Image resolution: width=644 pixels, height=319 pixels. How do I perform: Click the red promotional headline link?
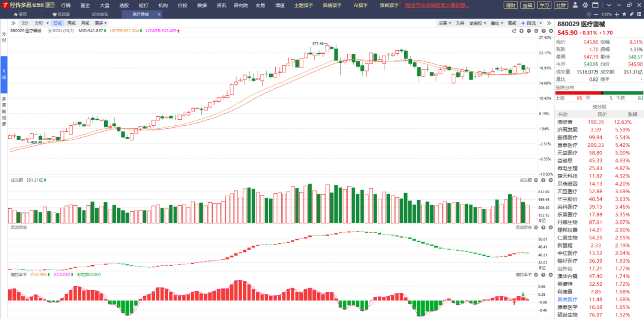pos(437,5)
